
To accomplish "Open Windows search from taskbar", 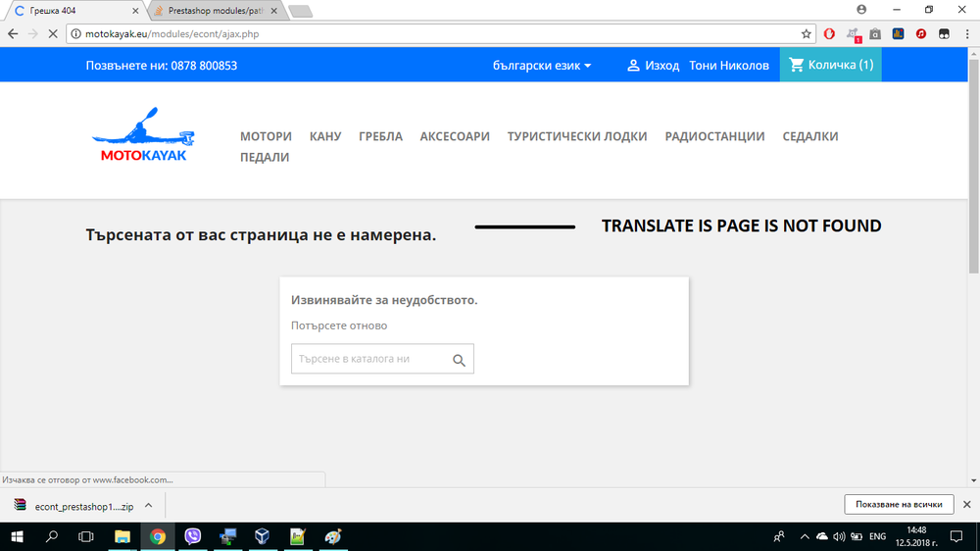I will pyautogui.click(x=52, y=536).
